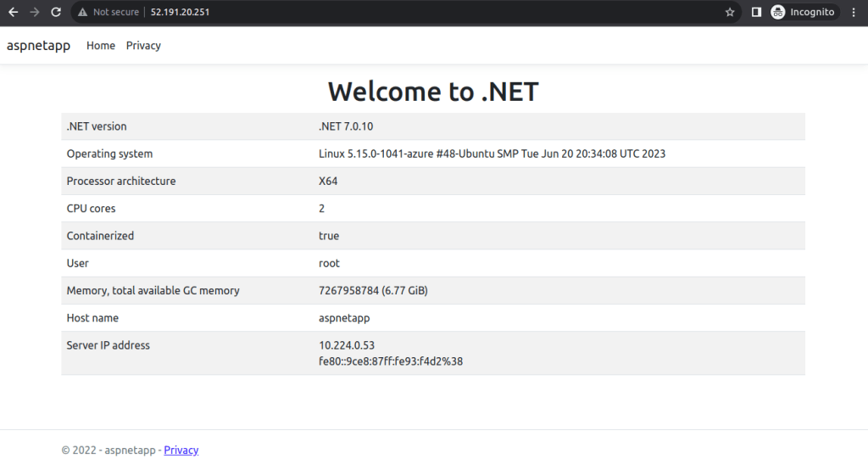Click the browser forward arrow

35,13
